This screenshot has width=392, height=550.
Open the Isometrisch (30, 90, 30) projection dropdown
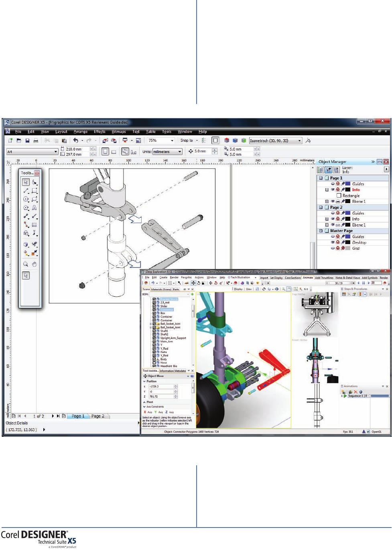(x=299, y=141)
